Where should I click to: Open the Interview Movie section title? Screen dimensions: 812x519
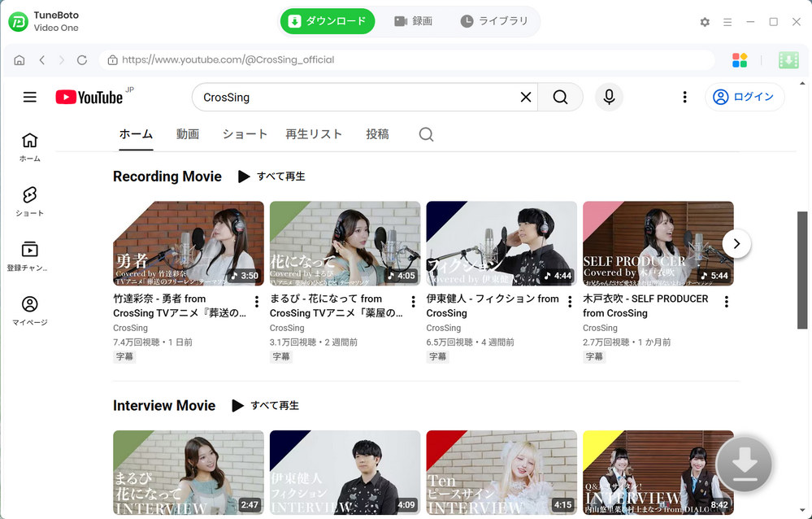(164, 405)
